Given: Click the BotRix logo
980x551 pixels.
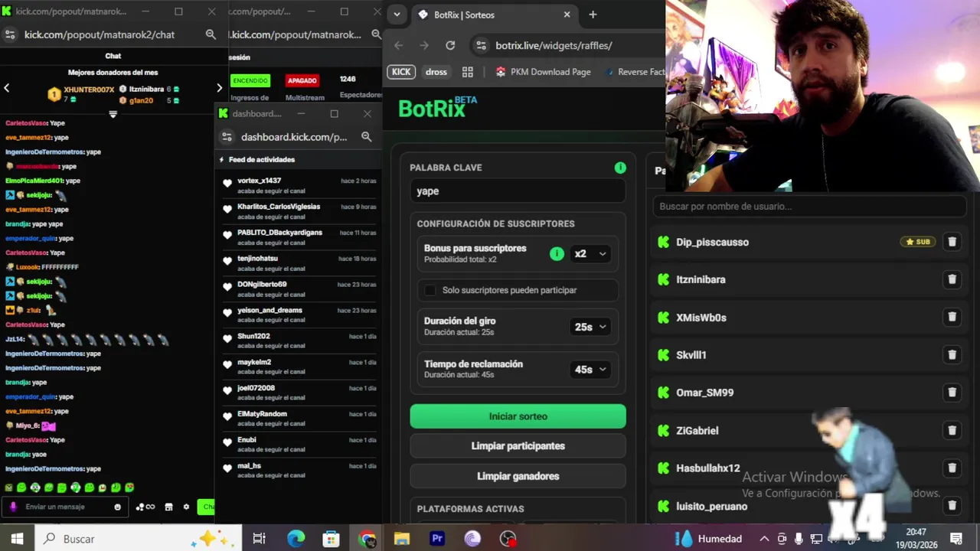Looking at the screenshot, I should coord(437,107).
